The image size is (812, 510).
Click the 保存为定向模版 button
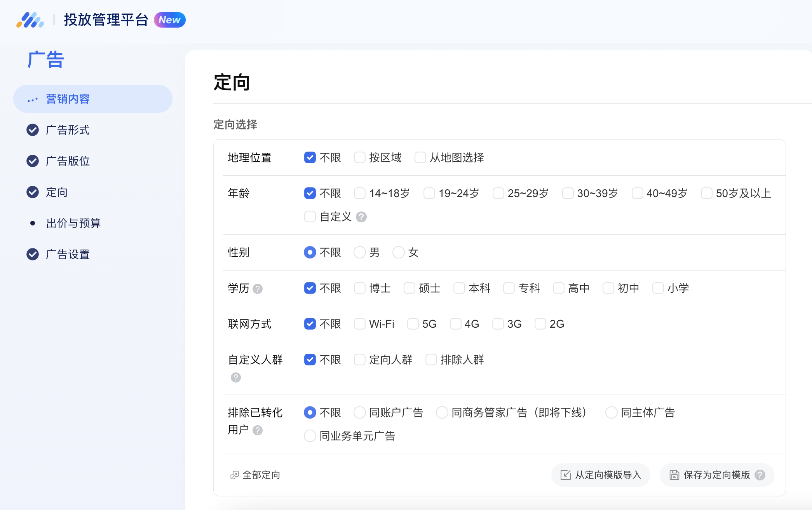tap(717, 475)
